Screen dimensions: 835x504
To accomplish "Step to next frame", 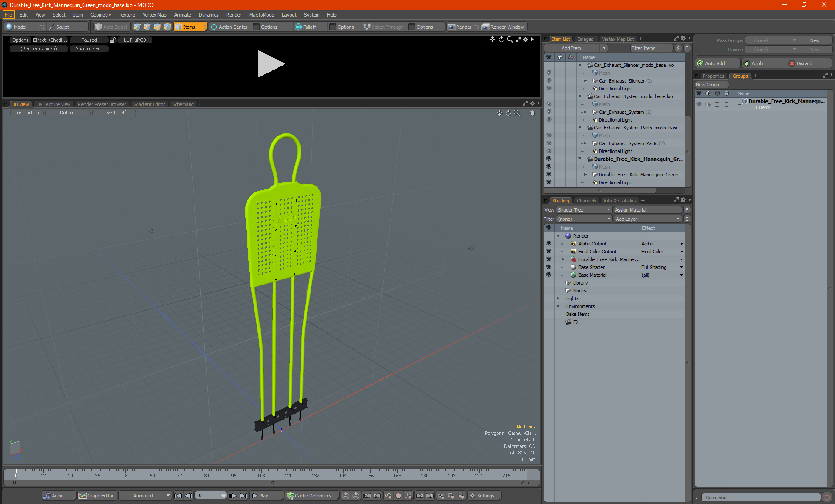I will 233,496.
